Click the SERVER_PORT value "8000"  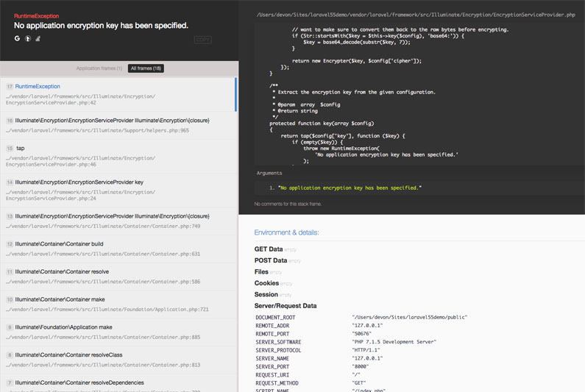pos(360,367)
